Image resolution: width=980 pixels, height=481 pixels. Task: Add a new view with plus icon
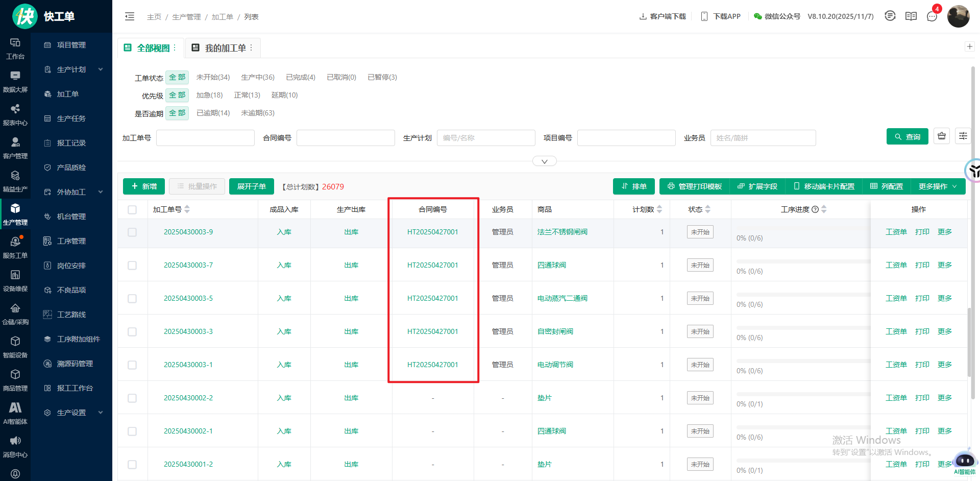pos(970,46)
